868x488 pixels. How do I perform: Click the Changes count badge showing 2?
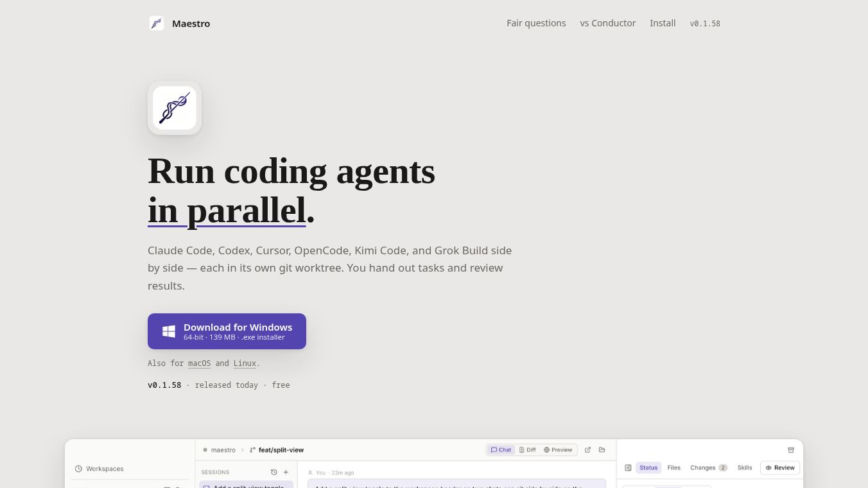point(723,468)
